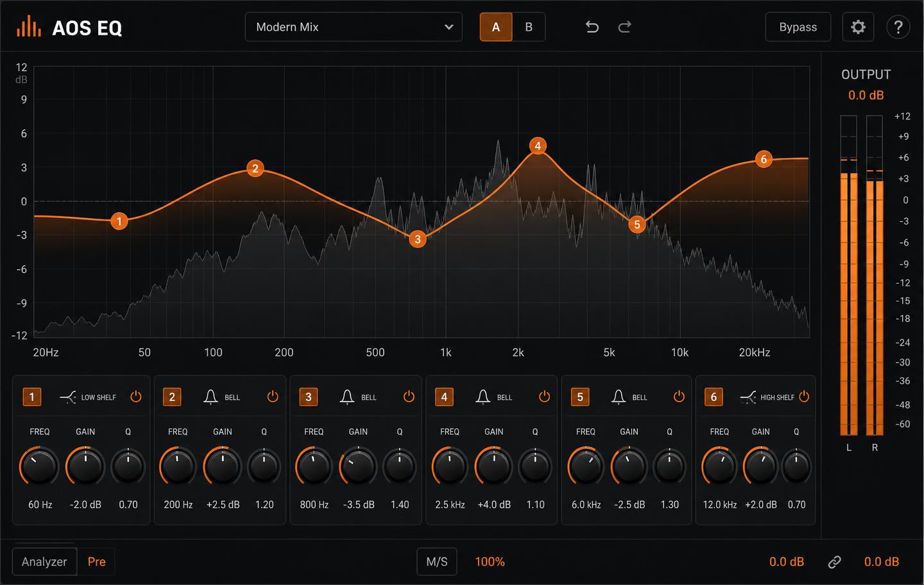
Task: Toggle band 3 power button
Action: tap(409, 396)
